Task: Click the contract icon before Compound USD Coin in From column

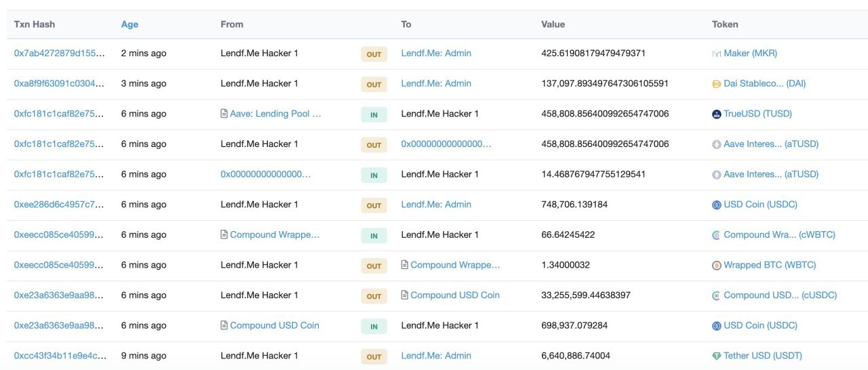Action: [224, 326]
